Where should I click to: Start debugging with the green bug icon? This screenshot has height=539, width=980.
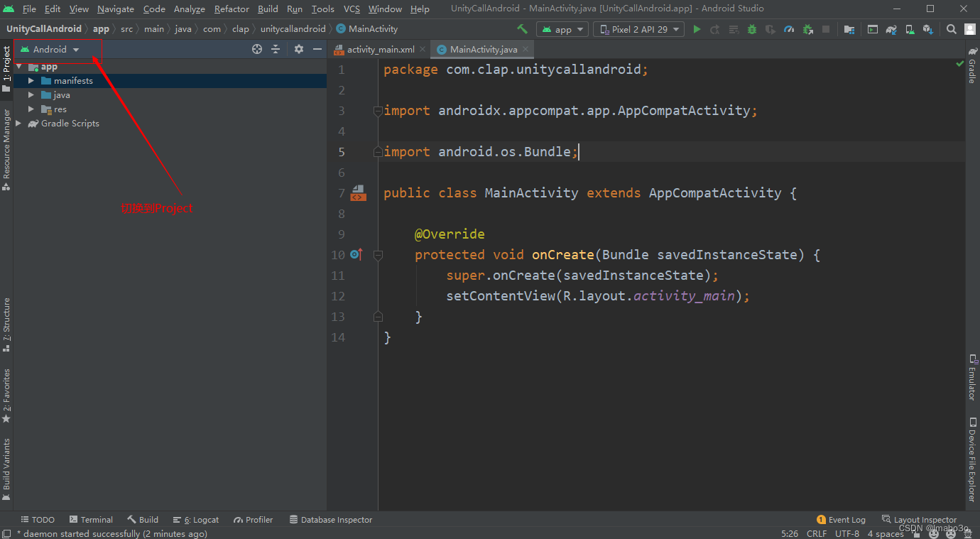pyautogui.click(x=752, y=29)
